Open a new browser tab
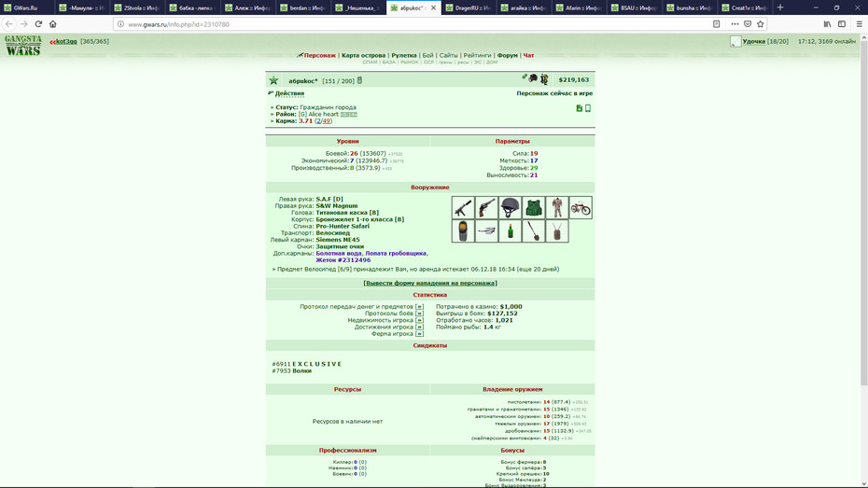The image size is (868, 488). pyautogui.click(x=780, y=7)
